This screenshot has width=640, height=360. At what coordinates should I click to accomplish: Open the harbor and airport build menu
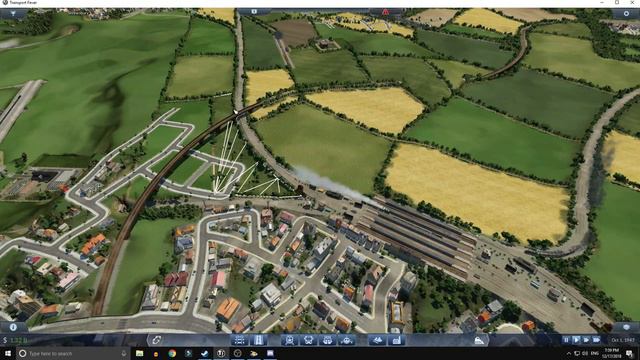pyautogui.click(x=347, y=340)
